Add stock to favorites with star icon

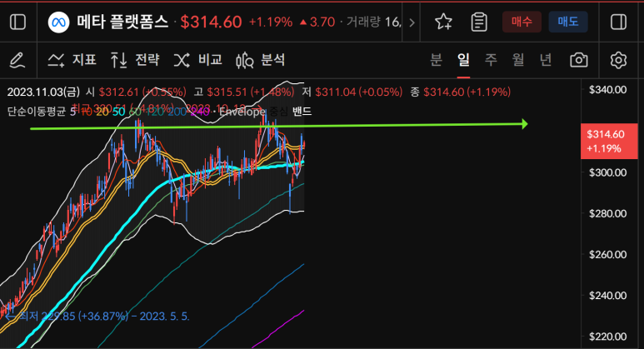pos(443,22)
